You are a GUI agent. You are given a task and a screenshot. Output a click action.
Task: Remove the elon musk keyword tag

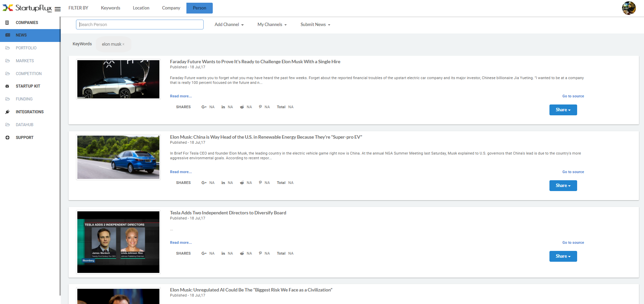[124, 44]
